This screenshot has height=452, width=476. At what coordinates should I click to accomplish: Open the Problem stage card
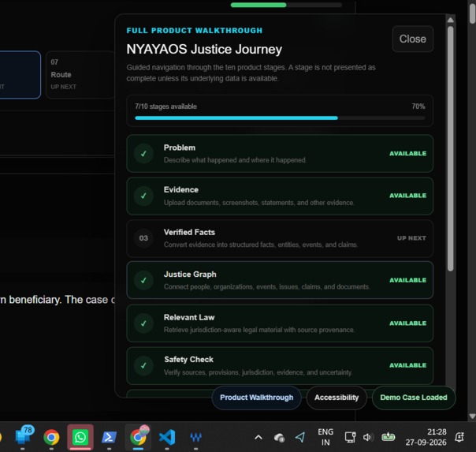tap(280, 153)
